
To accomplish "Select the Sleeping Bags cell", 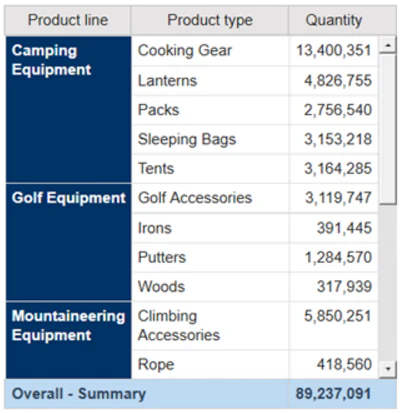I will [210, 139].
